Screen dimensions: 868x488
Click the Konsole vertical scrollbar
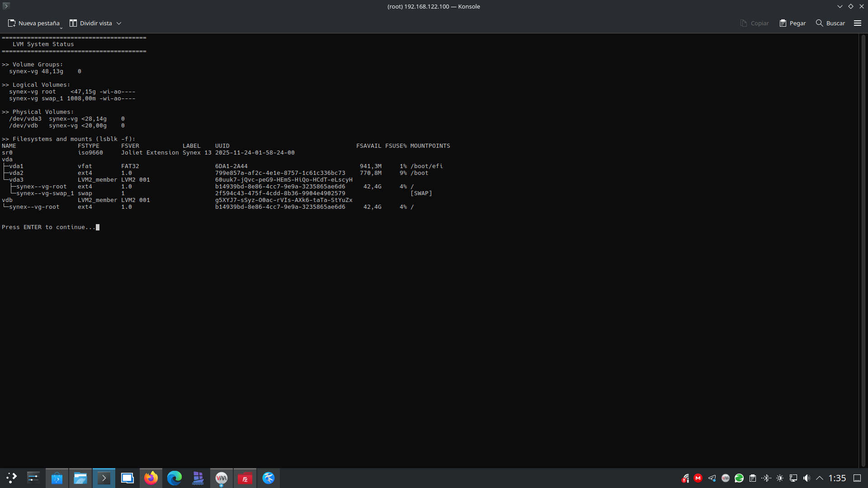[863, 249]
